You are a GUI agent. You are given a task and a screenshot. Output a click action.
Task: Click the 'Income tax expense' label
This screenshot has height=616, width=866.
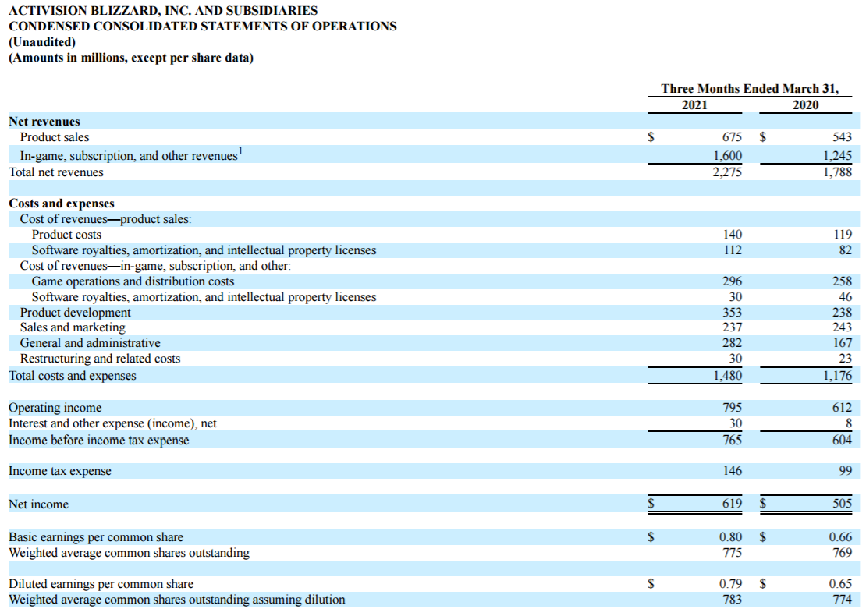pyautogui.click(x=59, y=471)
